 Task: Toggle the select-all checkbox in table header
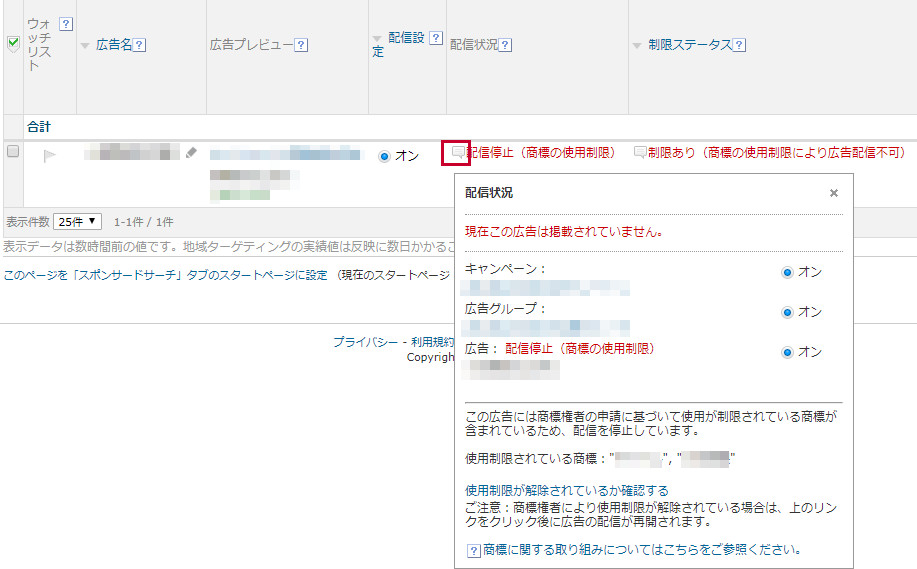pos(13,43)
